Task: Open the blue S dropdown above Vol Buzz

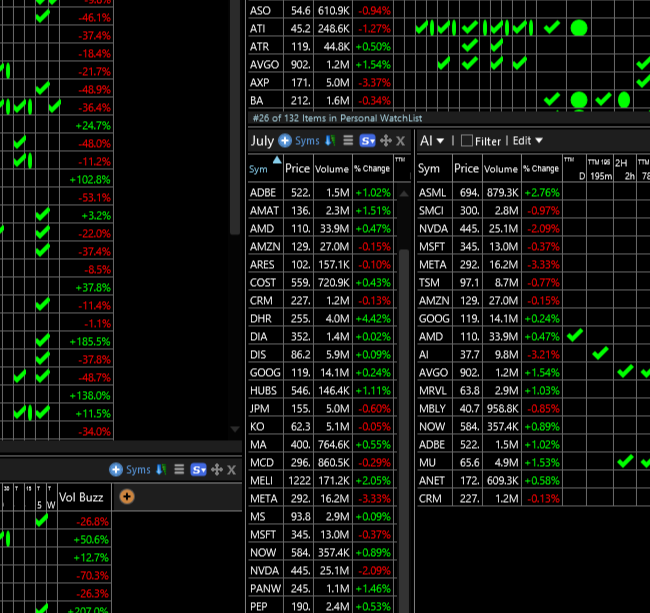Action: coord(198,470)
